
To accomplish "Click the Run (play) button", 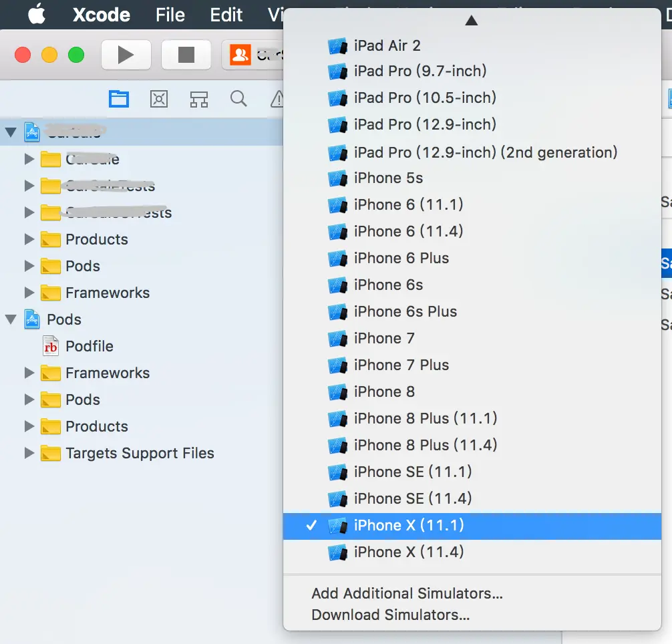I will point(126,55).
